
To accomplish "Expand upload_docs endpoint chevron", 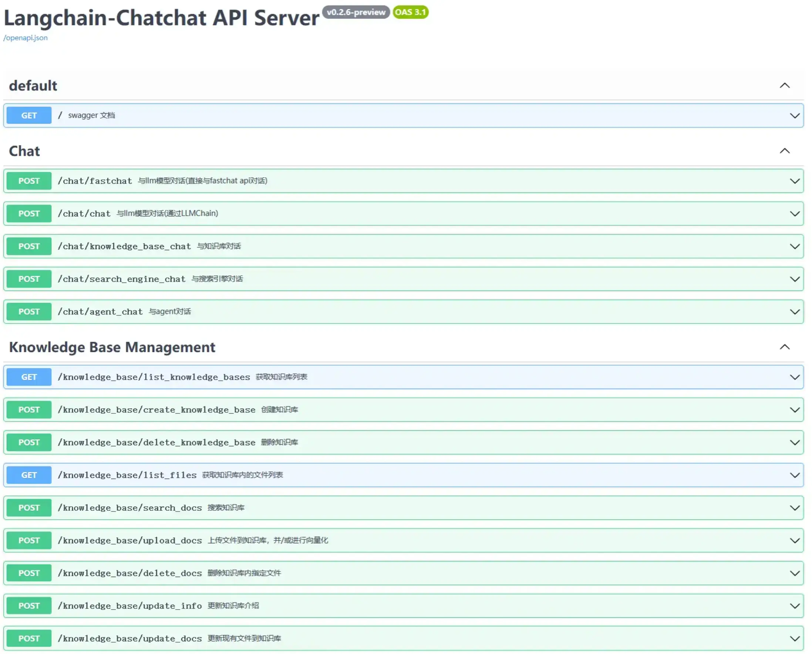I will coord(794,541).
